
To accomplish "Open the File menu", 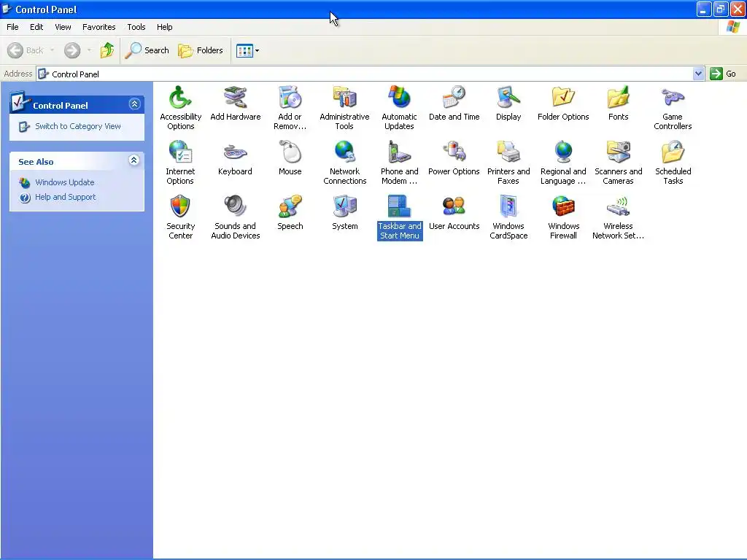I will tap(12, 27).
